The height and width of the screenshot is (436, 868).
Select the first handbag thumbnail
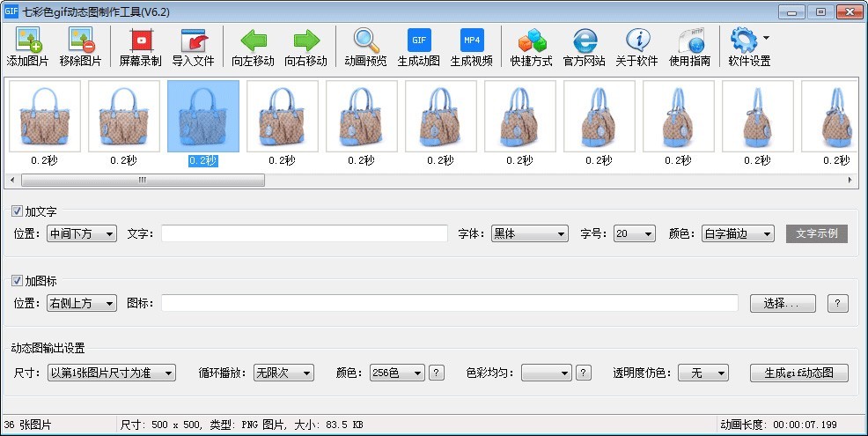point(45,115)
